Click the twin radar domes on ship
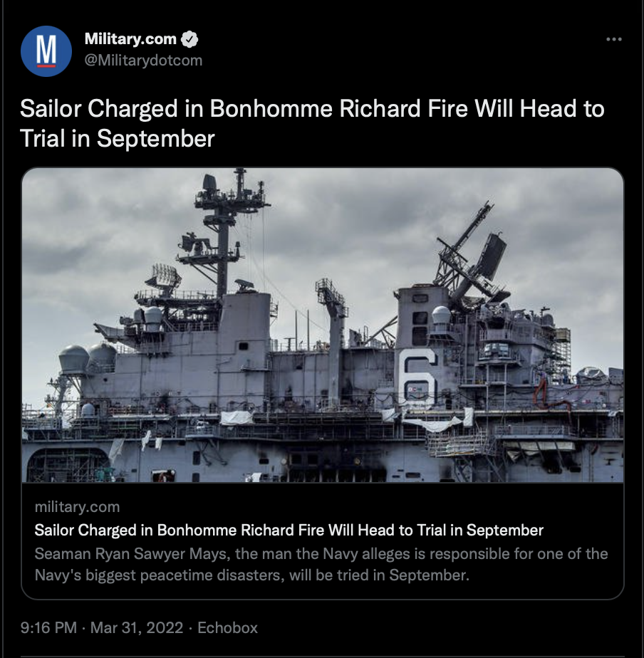 tap(88, 358)
